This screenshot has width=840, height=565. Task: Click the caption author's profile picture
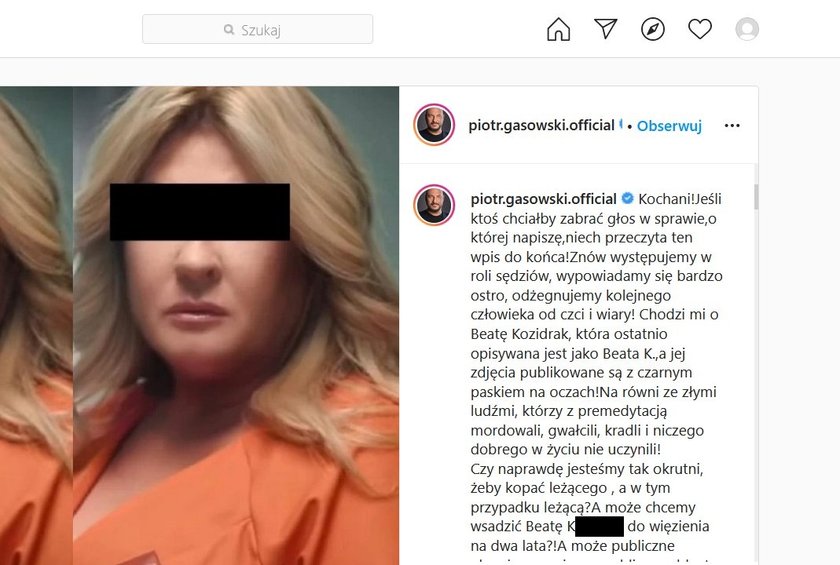[x=434, y=205]
